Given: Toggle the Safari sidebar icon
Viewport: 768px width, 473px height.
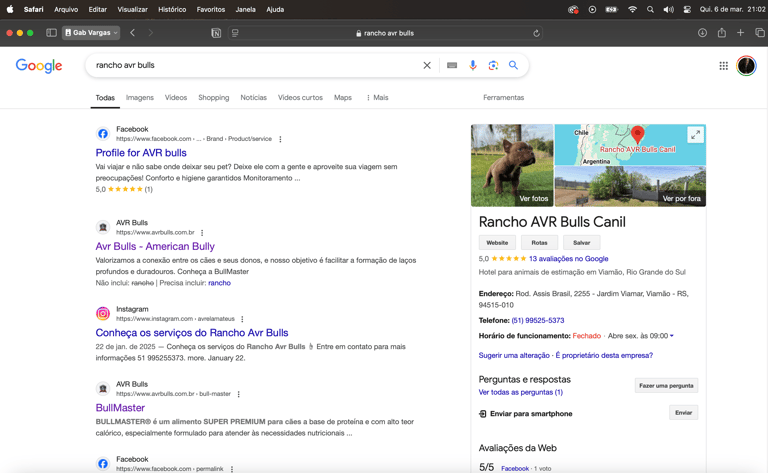Looking at the screenshot, I should tap(51, 33).
